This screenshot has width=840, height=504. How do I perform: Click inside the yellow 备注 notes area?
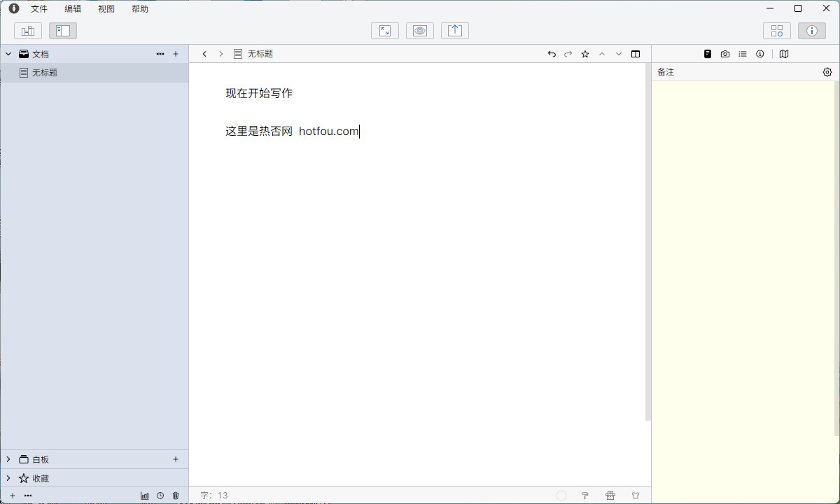tap(743, 290)
